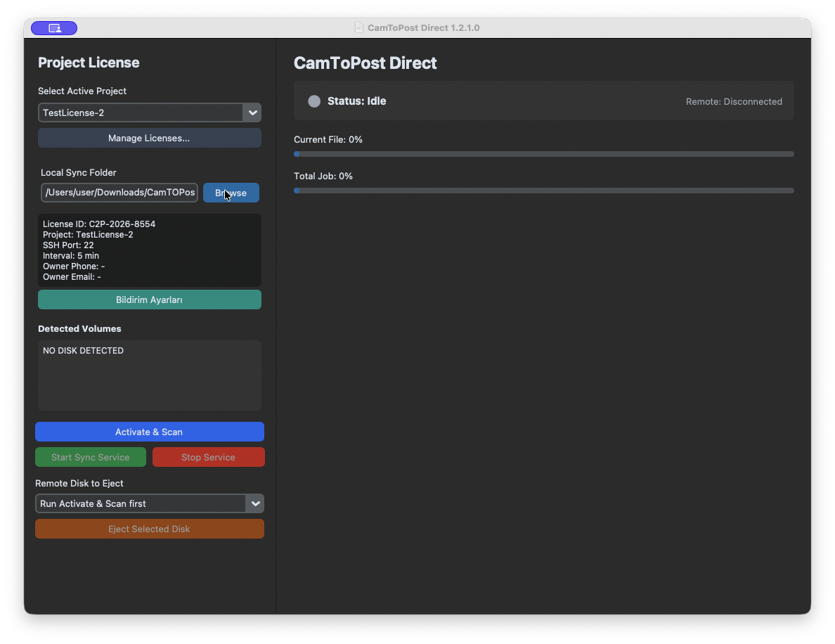Click the License ID: C2P-2026-8554 line
The width and height of the screenshot is (835, 644).
99,224
